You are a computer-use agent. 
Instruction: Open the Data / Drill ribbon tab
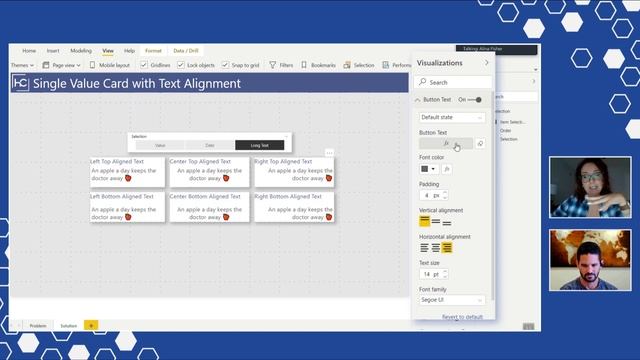pos(186,51)
